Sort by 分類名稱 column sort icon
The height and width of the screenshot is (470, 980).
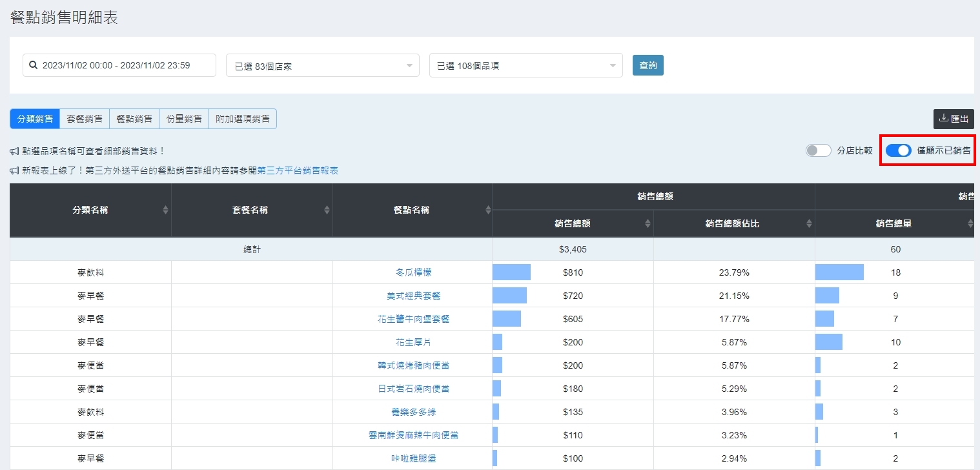(x=165, y=210)
